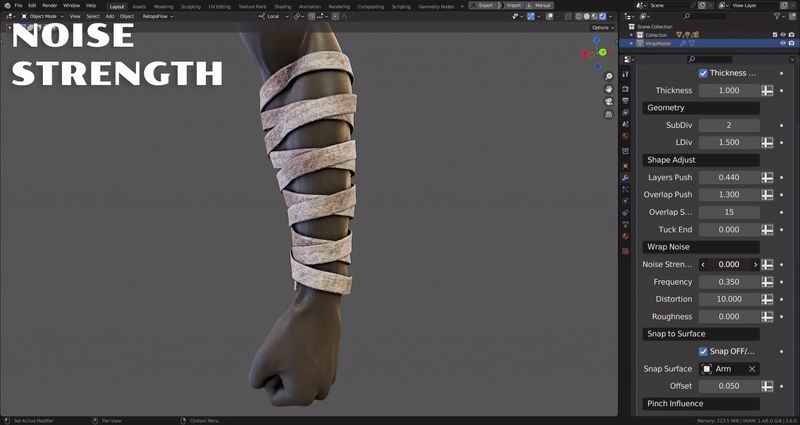The image size is (800, 425).
Task: Open the Local transform orientation dropdown
Action: [x=272, y=16]
